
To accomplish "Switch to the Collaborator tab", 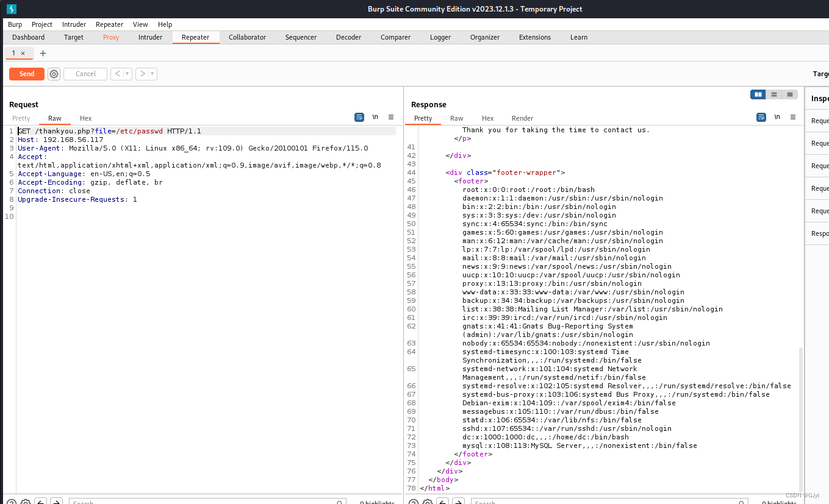I will pyautogui.click(x=248, y=37).
